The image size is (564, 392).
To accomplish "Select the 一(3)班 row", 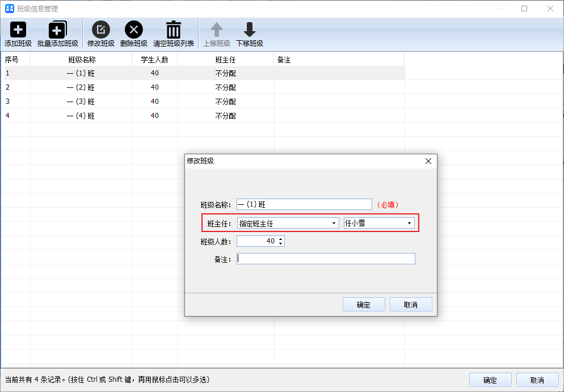I will click(x=203, y=102).
